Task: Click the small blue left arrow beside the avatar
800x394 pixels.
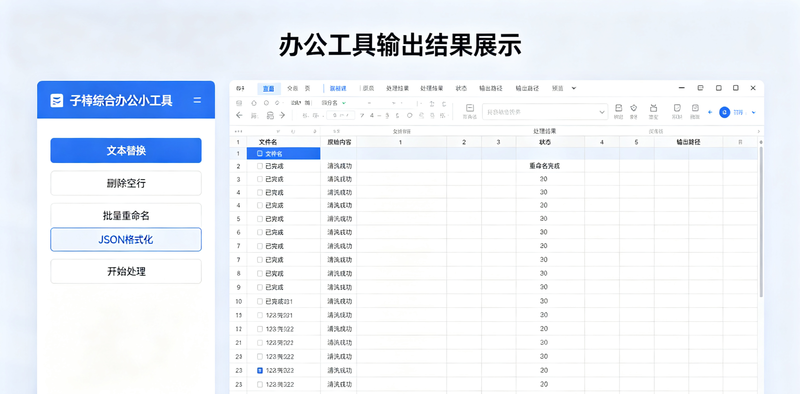Action: (x=710, y=112)
